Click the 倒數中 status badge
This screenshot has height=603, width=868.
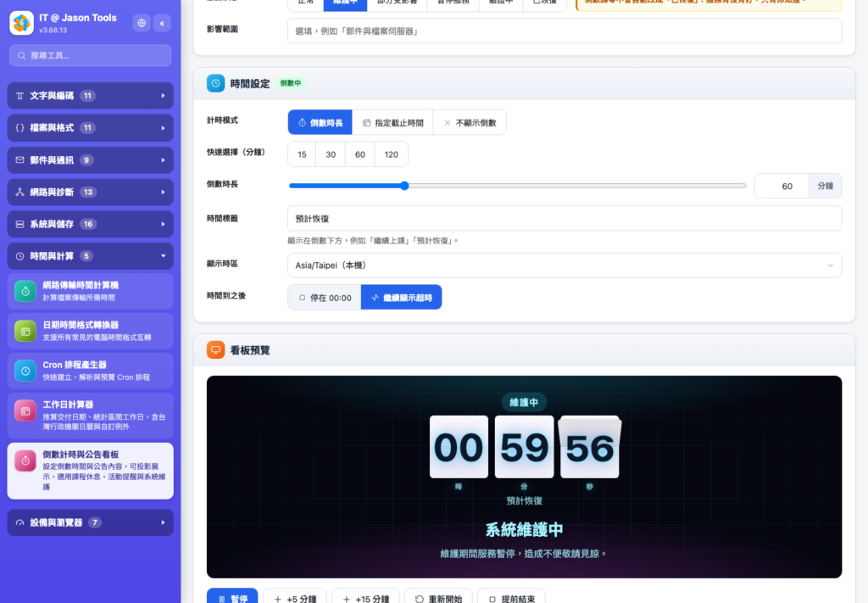point(291,83)
